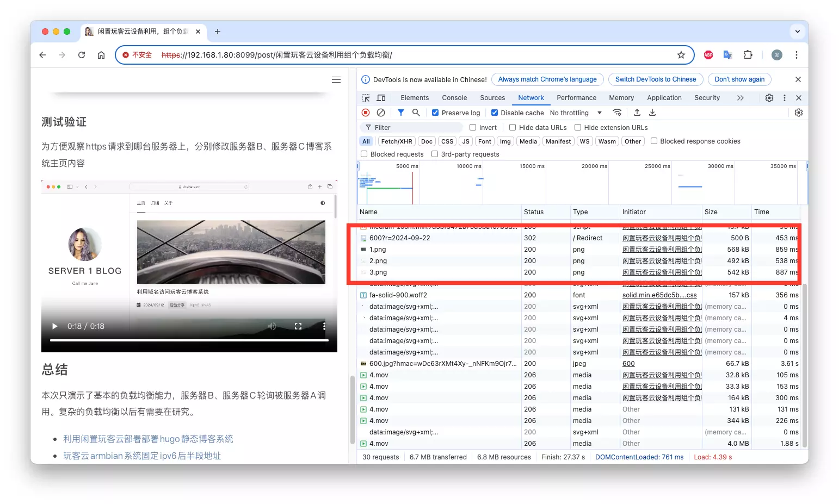Filter requests by Img type

[x=505, y=141]
